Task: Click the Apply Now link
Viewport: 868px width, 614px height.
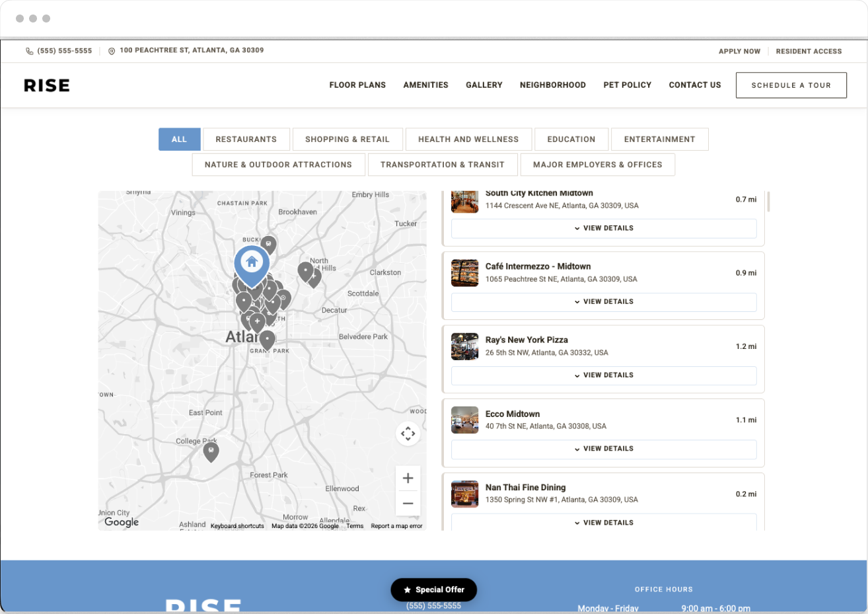Action: (740, 52)
